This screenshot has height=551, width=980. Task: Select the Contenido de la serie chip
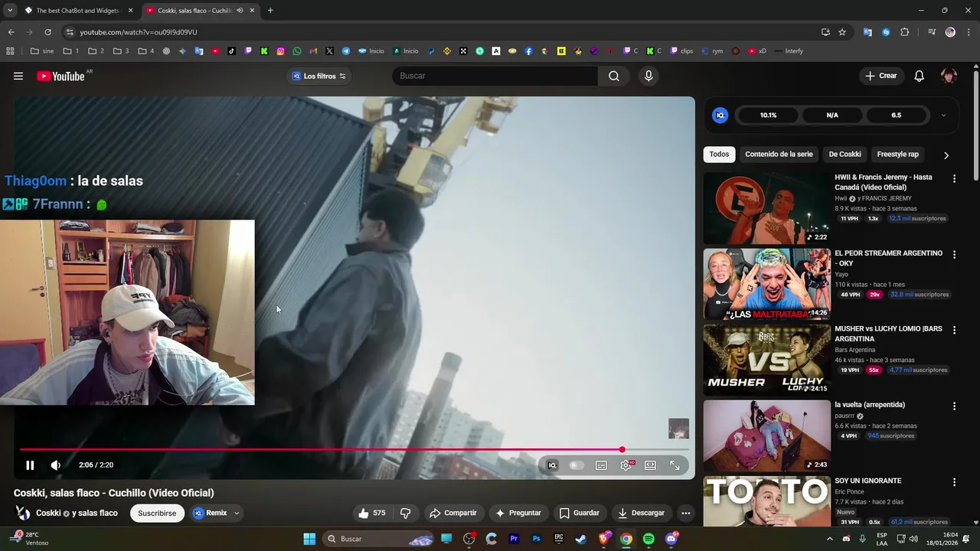click(779, 154)
